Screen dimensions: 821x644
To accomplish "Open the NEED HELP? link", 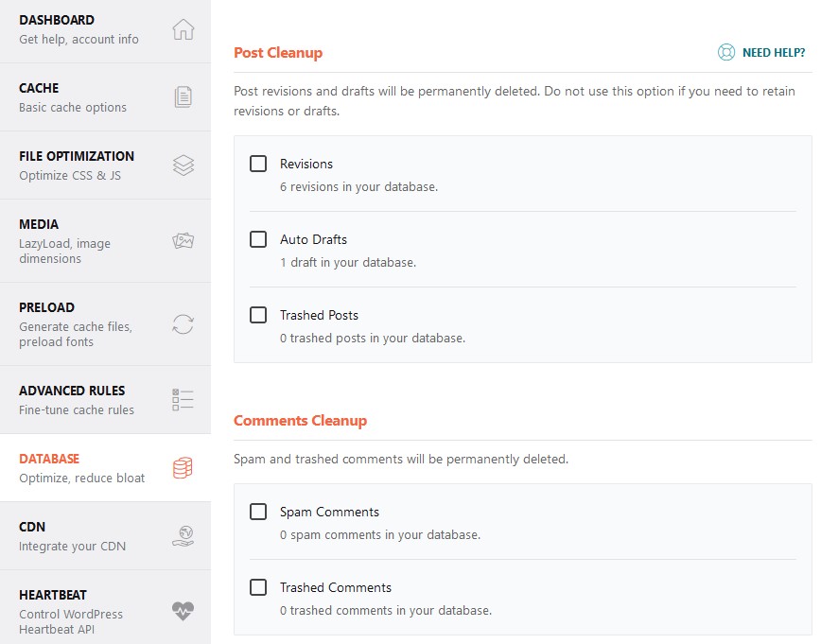I will click(x=774, y=52).
